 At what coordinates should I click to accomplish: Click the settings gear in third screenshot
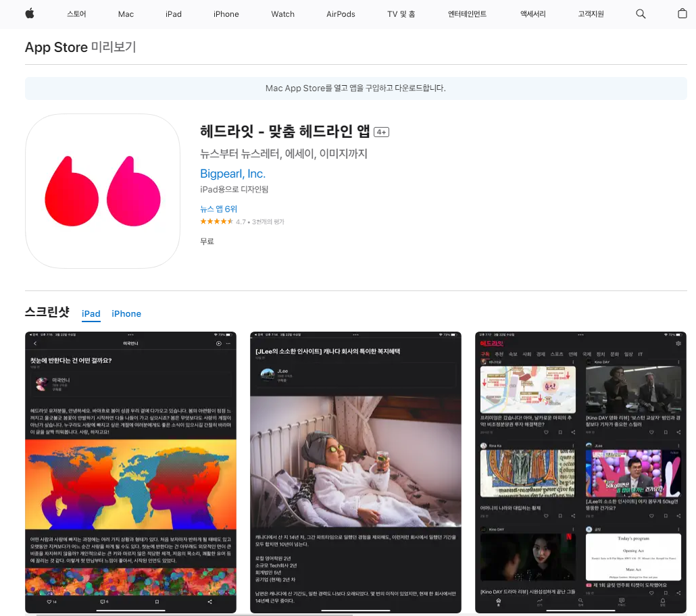pyautogui.click(x=678, y=344)
